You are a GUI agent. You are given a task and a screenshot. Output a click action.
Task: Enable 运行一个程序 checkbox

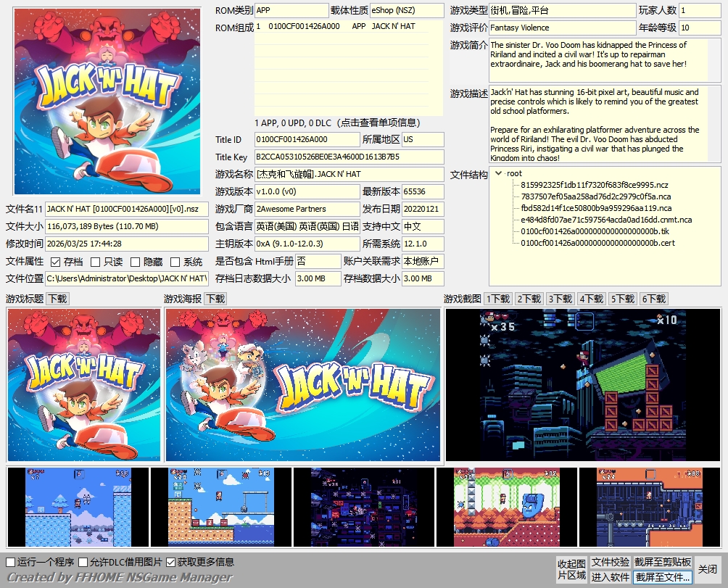10,563
